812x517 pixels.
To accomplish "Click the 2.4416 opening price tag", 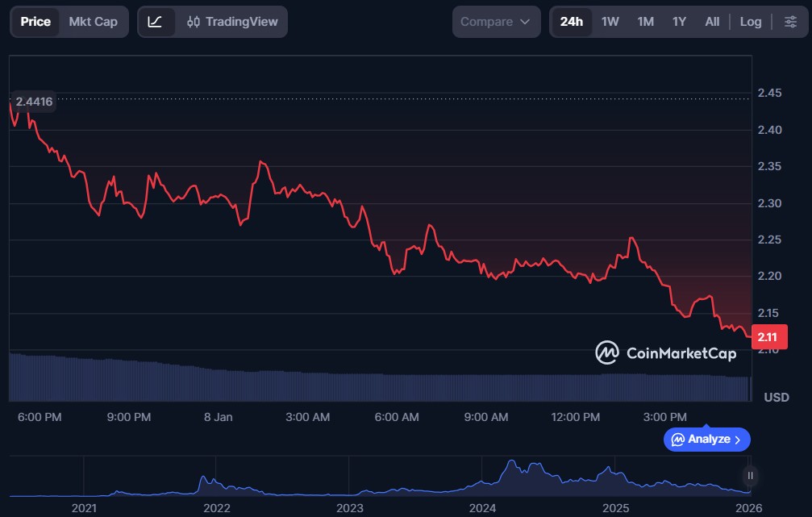I will tap(34, 101).
